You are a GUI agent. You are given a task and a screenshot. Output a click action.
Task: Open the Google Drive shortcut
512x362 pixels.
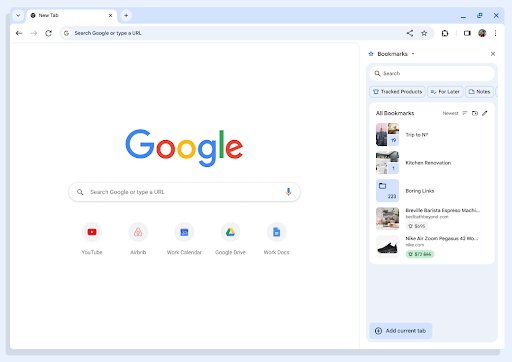(x=230, y=238)
